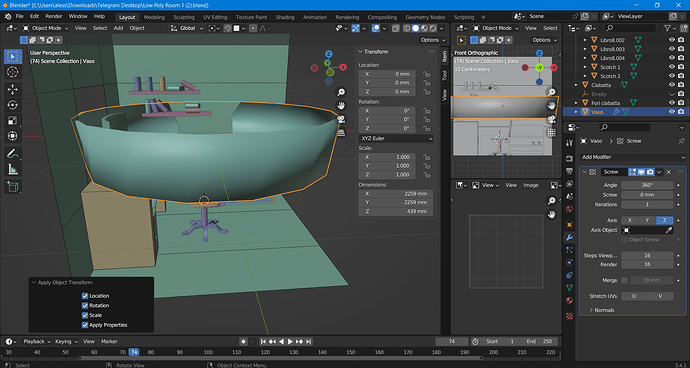Click Angle 360° field in Screw modifier
The width and height of the screenshot is (690, 368).
tap(647, 185)
